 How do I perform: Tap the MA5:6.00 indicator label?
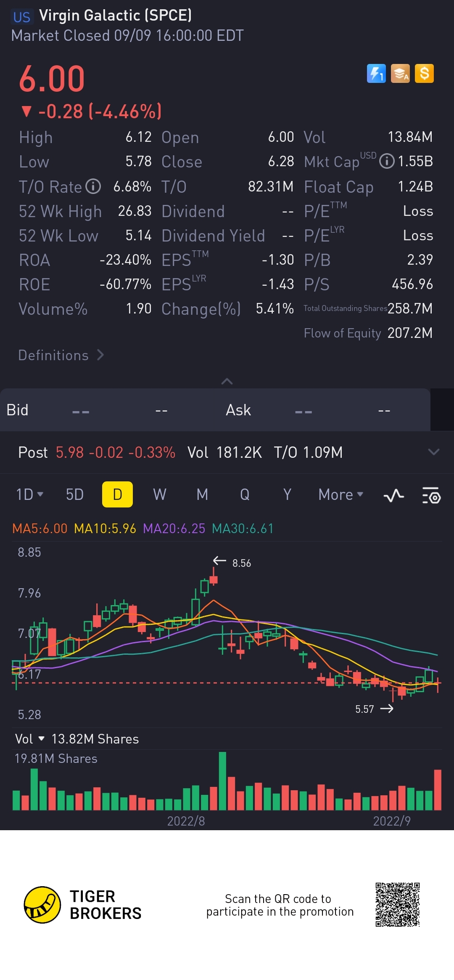point(40,529)
